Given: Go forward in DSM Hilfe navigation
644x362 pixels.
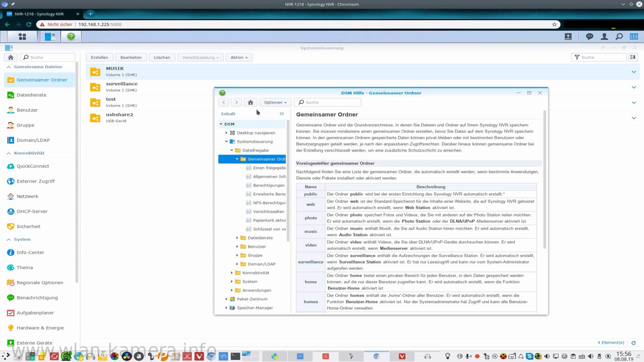Looking at the screenshot, I should [x=236, y=102].
